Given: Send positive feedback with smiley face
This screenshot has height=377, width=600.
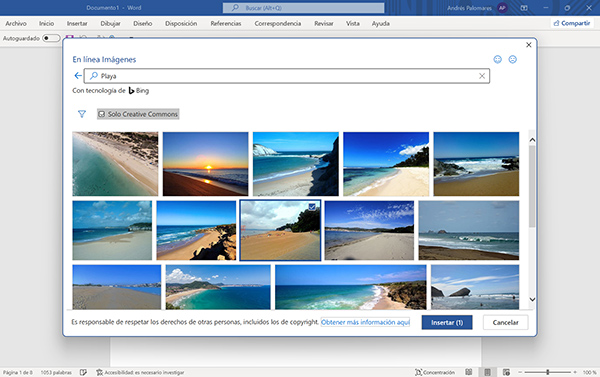Looking at the screenshot, I should click(x=497, y=59).
